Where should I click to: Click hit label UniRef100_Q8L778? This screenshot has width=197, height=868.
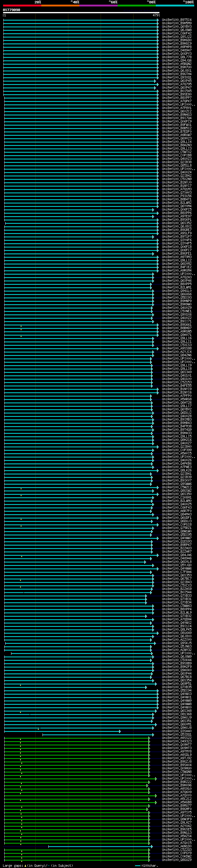176,57
